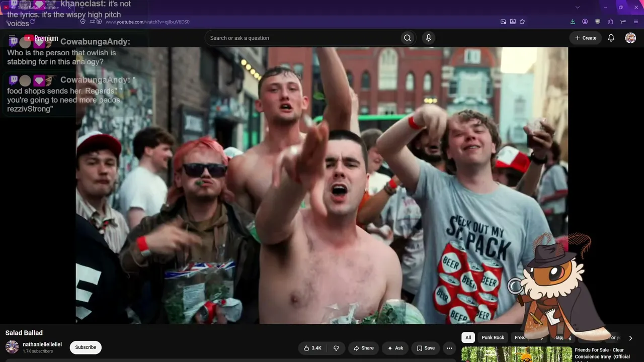The width and height of the screenshot is (644, 362).
Task: Click the Salad Ballad video player
Action: coord(322,186)
